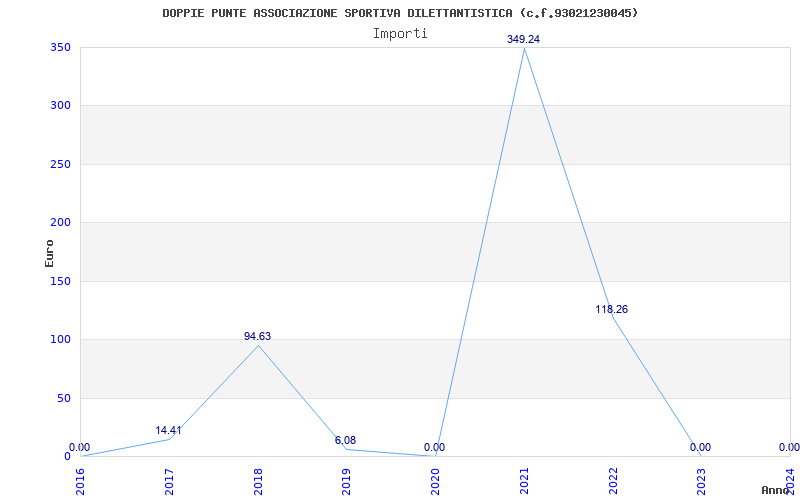Click the 350 y-axis tick
Screen dimensions: 800x500
(x=60, y=48)
